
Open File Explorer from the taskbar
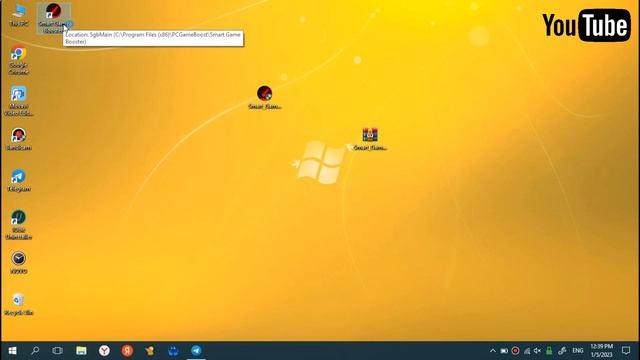click(81, 351)
